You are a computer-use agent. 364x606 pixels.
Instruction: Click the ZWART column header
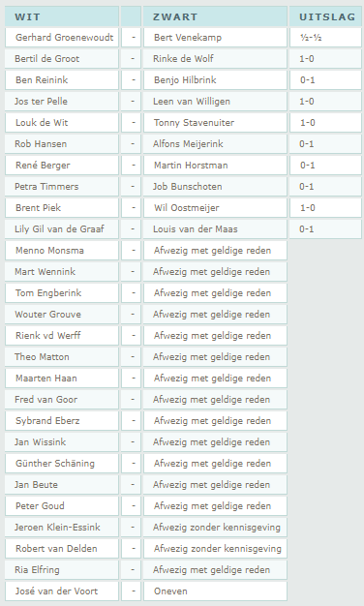pos(215,17)
